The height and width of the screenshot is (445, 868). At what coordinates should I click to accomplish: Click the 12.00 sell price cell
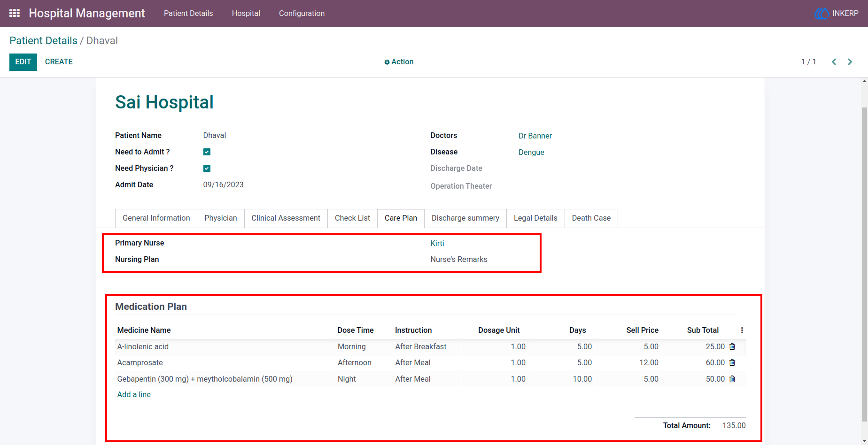click(x=649, y=362)
